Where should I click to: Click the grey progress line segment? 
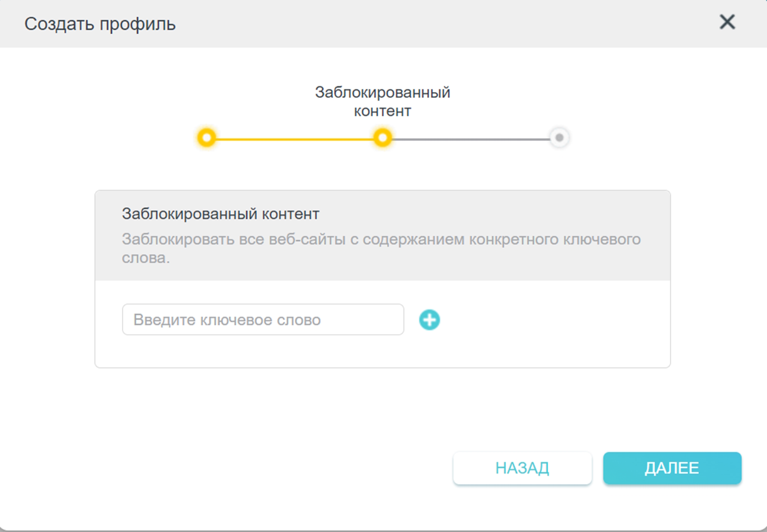[x=470, y=139]
